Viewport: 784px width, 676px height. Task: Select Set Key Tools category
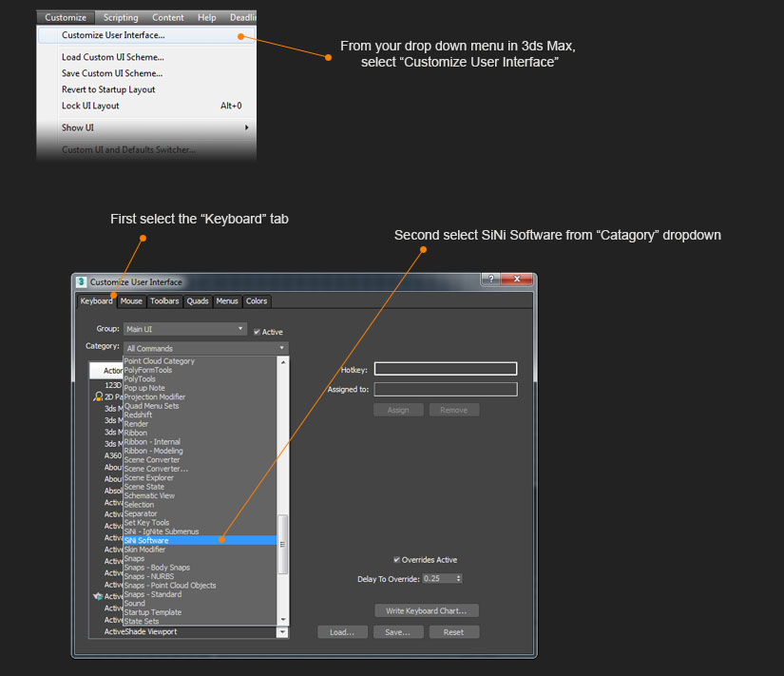coord(200,522)
